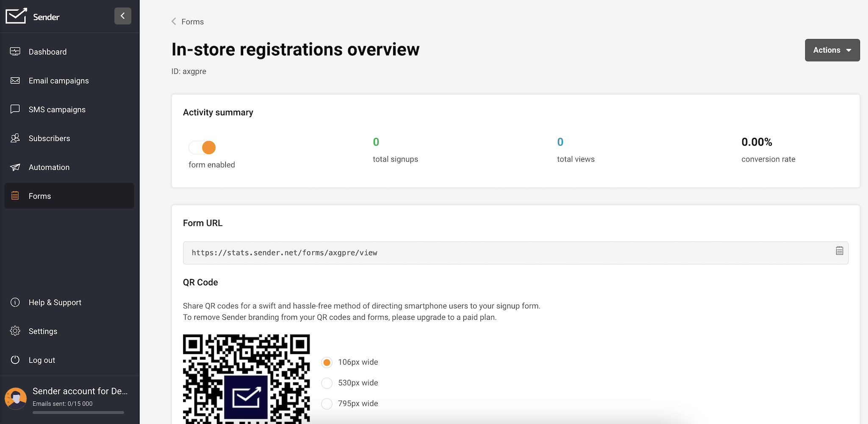Open Help & Support from sidebar
868x424 pixels.
55,302
